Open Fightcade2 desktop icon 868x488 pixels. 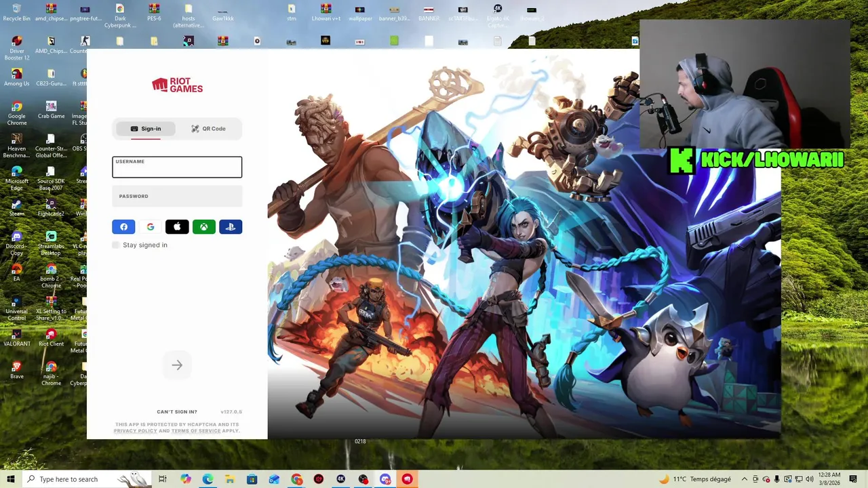(51, 207)
